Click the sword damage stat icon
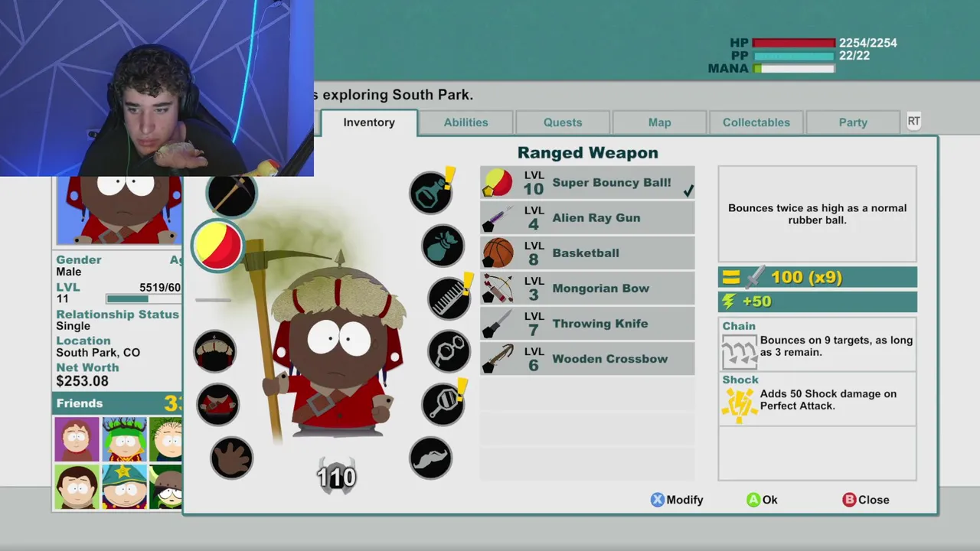Screen dimensions: 980x551 pos(755,277)
